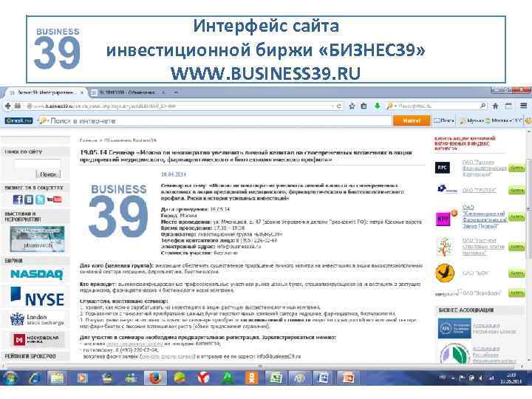Click the browser search engine field
Image resolution: width=532 pixels, height=399 pixels.
pos(437,106)
